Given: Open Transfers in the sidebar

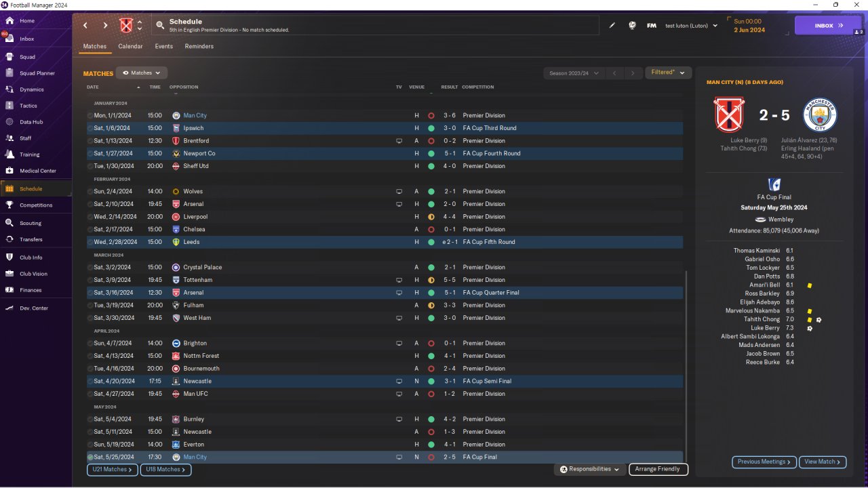Looking at the screenshot, I should point(31,239).
